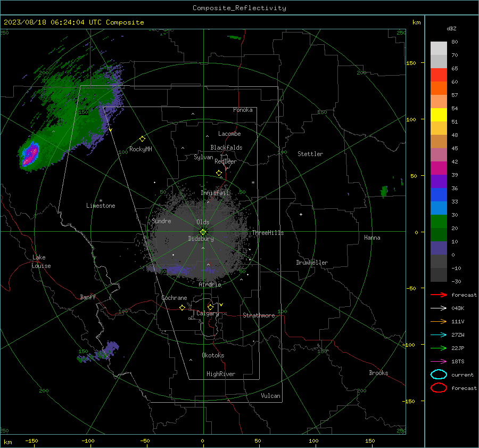Click the Okotoks city label
Screen dimensions: 479x448
click(213, 355)
